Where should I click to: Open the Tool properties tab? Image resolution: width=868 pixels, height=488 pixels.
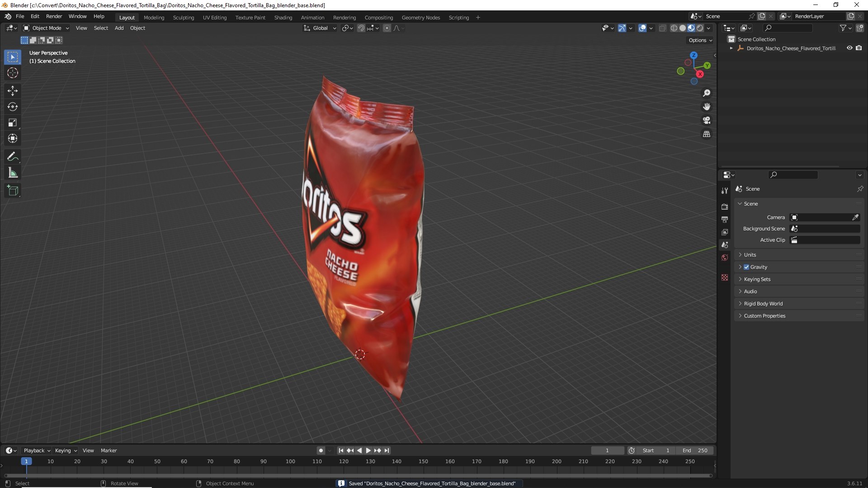pyautogui.click(x=725, y=191)
